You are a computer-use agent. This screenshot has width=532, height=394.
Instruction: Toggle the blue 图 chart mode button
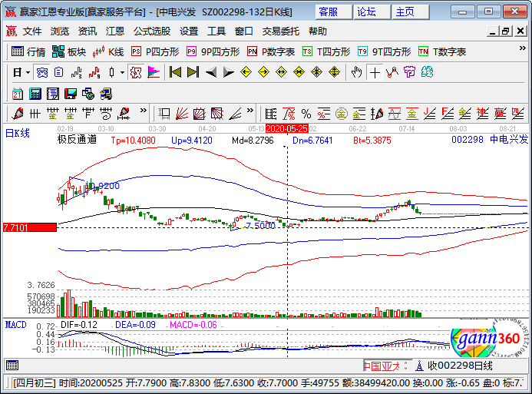point(42,72)
